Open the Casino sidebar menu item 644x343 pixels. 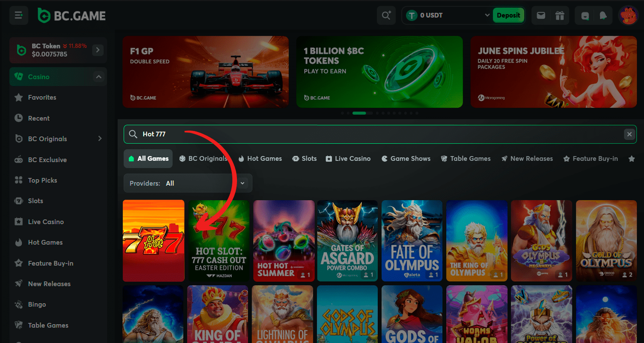58,77
